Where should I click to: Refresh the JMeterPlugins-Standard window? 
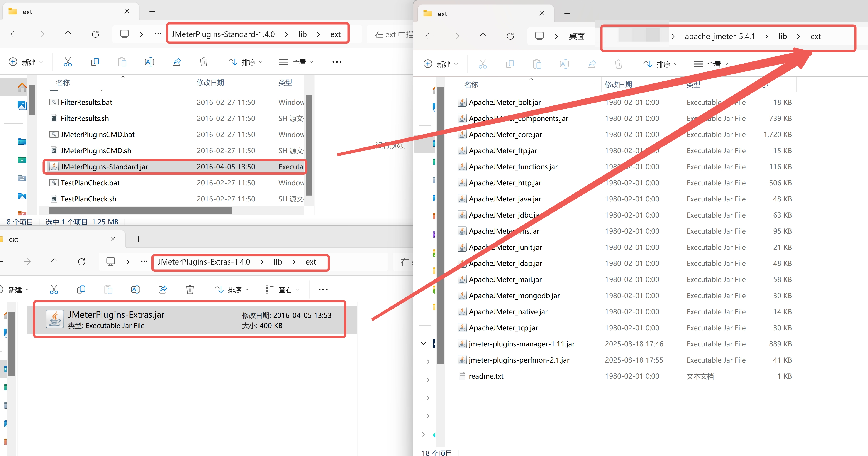[x=95, y=34]
